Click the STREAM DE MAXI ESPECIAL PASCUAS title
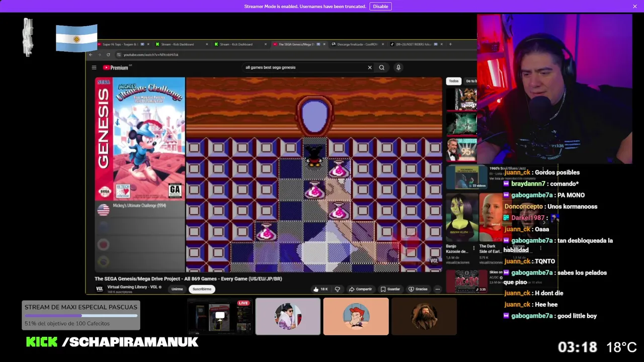This screenshot has width=644, height=362. click(81, 307)
